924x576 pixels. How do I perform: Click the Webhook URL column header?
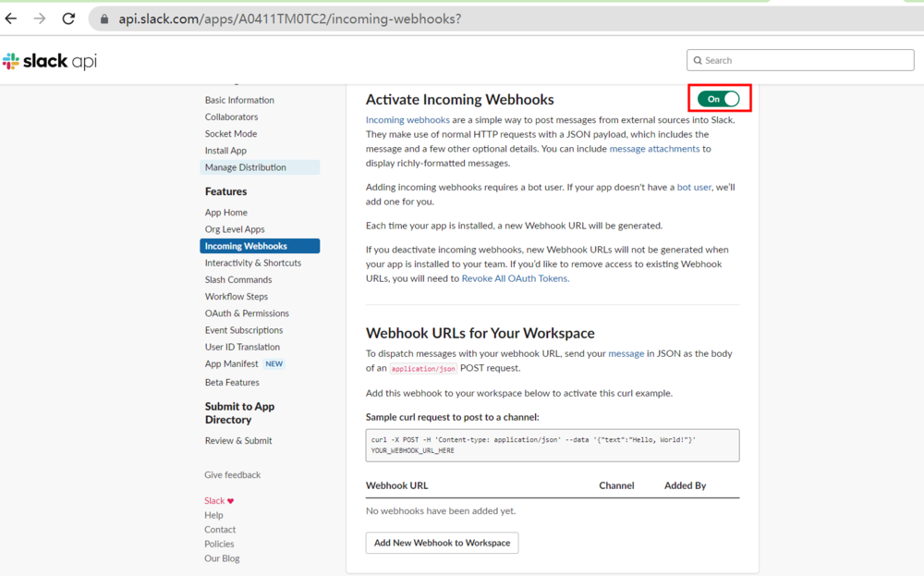pos(396,485)
